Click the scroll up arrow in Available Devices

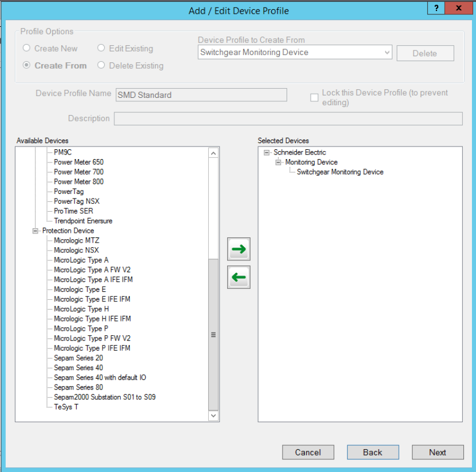[x=213, y=153]
